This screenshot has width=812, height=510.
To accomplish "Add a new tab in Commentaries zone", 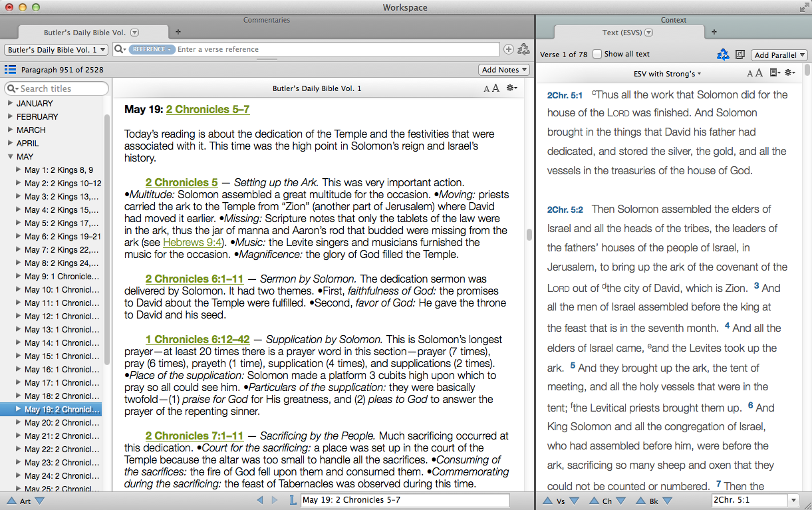I will (178, 32).
